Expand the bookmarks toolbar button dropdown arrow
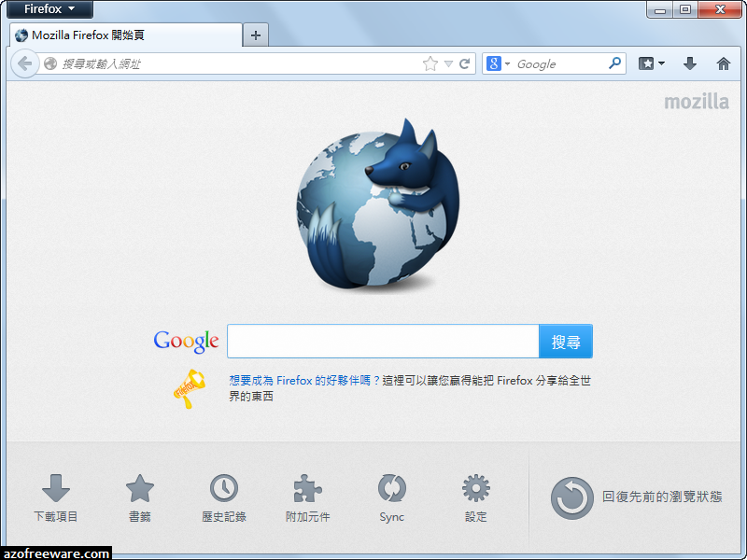The height and width of the screenshot is (560, 747). [661, 63]
